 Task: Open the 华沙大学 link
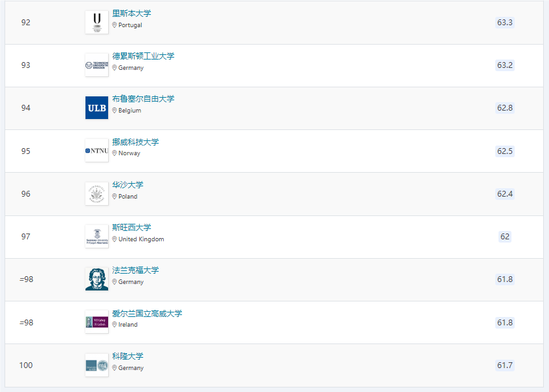(128, 185)
